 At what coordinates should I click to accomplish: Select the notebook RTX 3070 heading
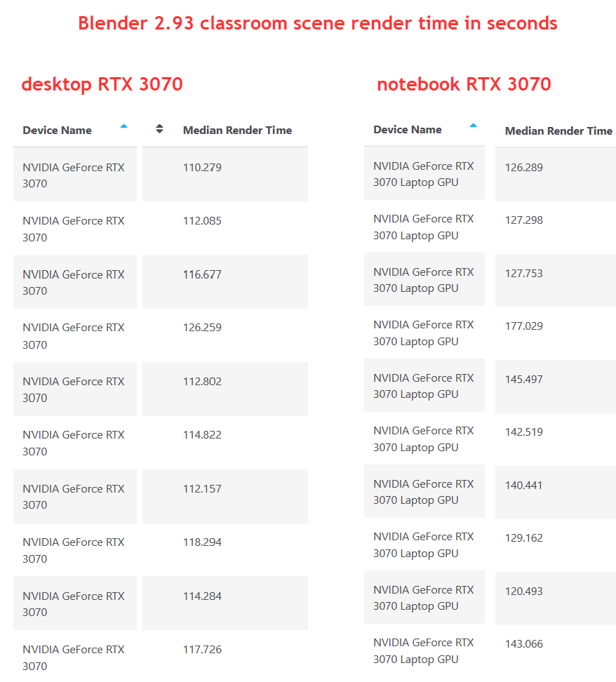[x=464, y=84]
